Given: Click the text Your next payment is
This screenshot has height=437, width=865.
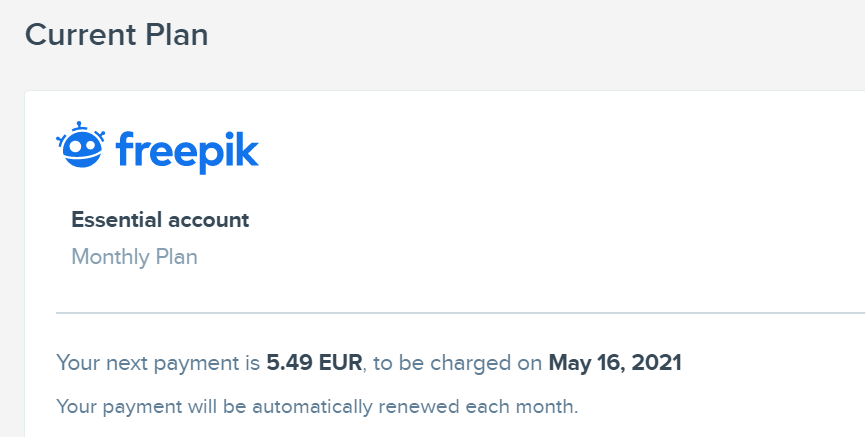Looking at the screenshot, I should tap(158, 363).
